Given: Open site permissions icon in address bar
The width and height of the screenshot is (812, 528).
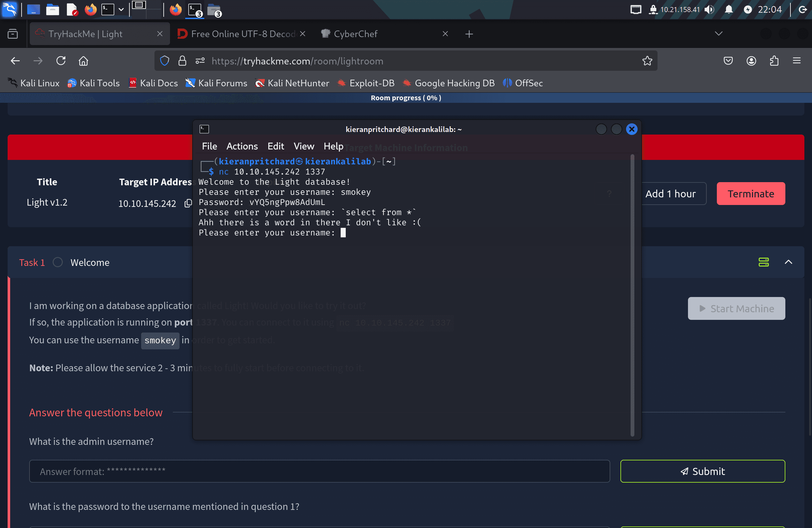Looking at the screenshot, I should click(200, 61).
